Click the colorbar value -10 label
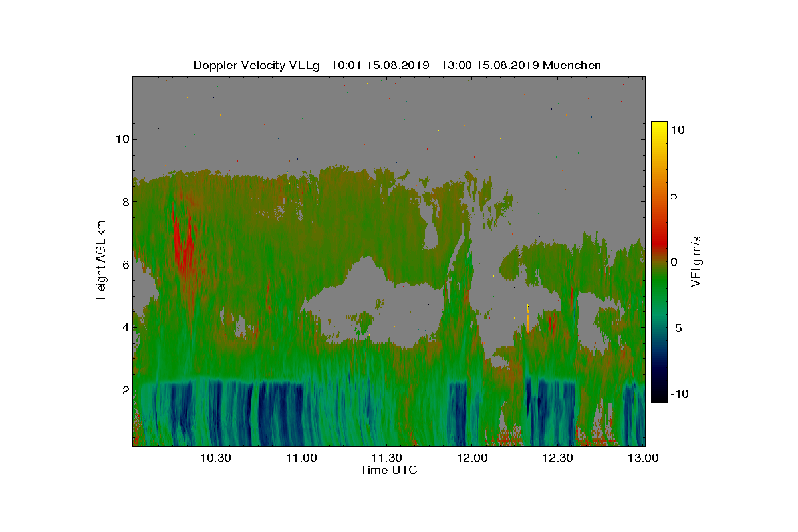The image size is (798, 532). [678, 394]
